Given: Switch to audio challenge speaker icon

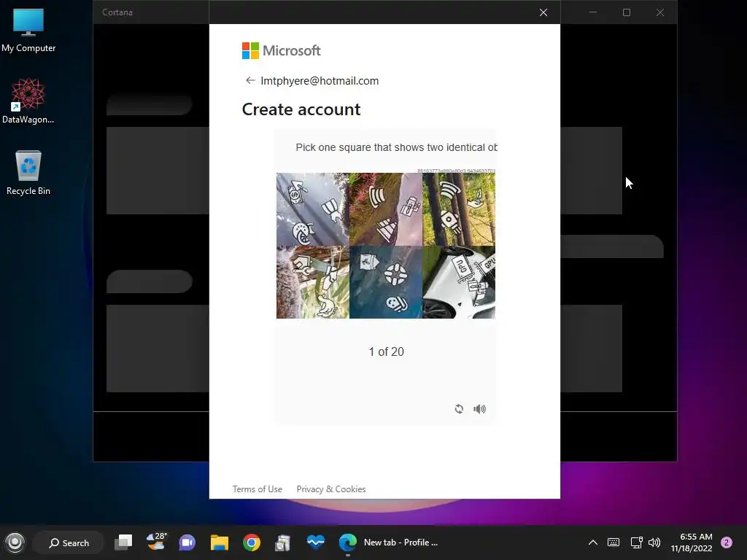Looking at the screenshot, I should tap(480, 409).
